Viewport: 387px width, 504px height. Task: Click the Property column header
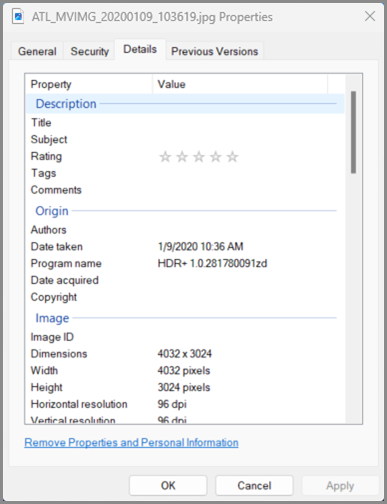[x=89, y=84]
